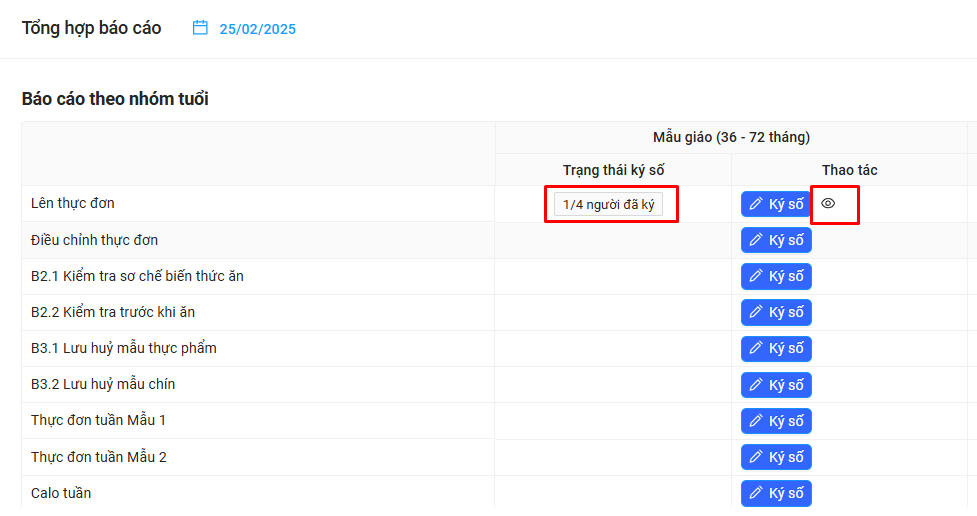Click the Trạng thái ký số column header
The width and height of the screenshot is (977, 516).
pyautogui.click(x=613, y=170)
